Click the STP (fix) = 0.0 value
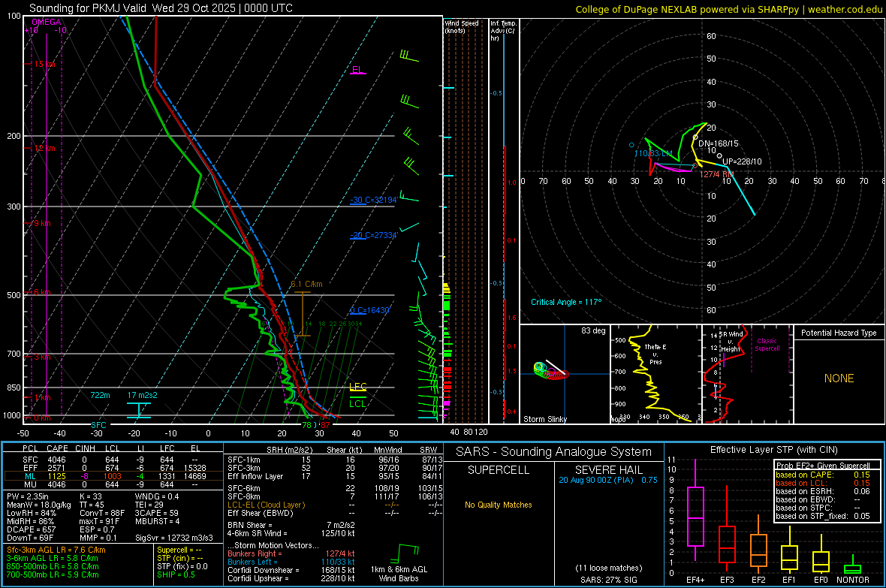886x588 pixels. 182,566
